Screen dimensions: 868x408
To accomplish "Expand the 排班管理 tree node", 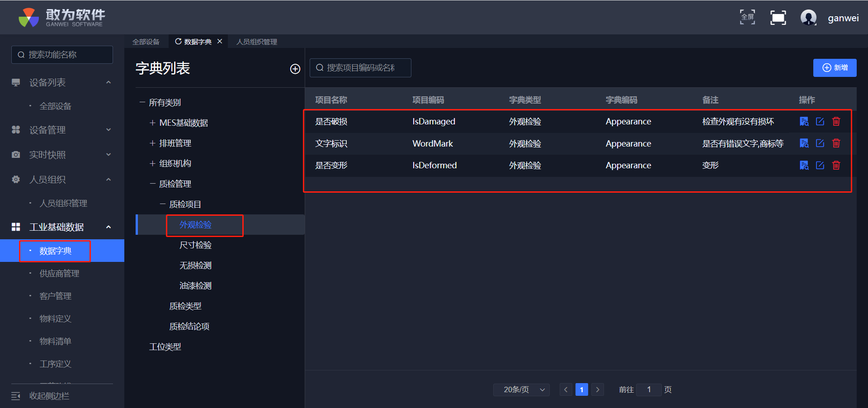I will point(152,143).
